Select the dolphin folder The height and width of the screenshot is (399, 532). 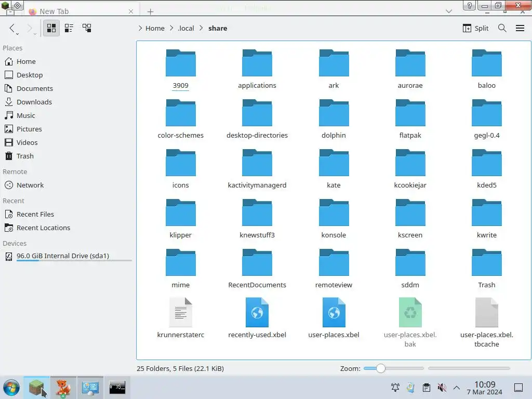tap(334, 119)
